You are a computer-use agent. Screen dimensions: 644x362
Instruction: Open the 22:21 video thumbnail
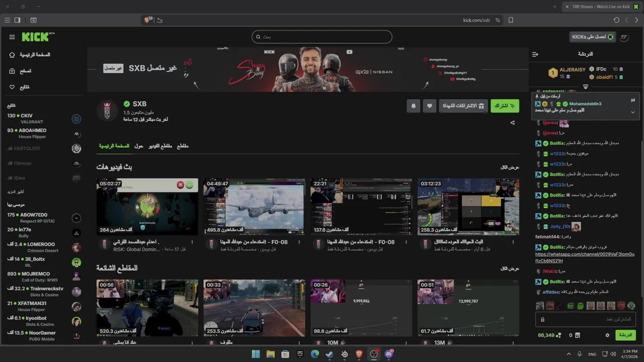361,207
